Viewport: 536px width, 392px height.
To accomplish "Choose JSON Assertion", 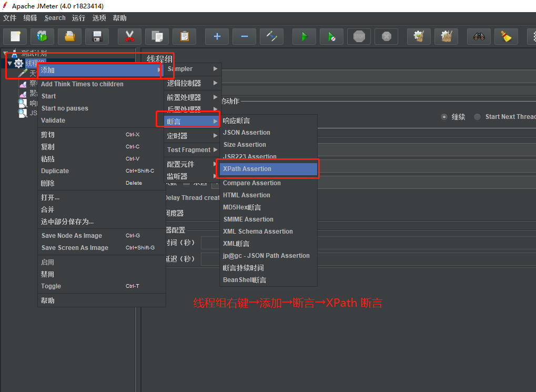I will (268, 133).
